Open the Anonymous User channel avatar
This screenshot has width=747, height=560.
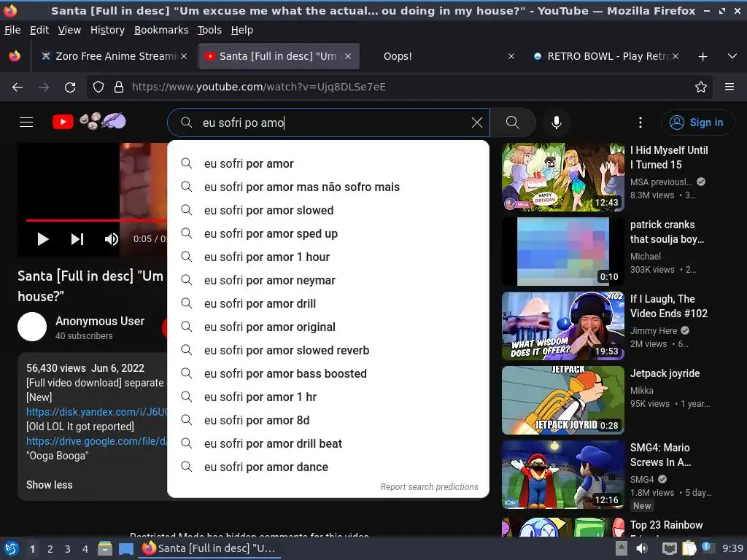coord(32,327)
